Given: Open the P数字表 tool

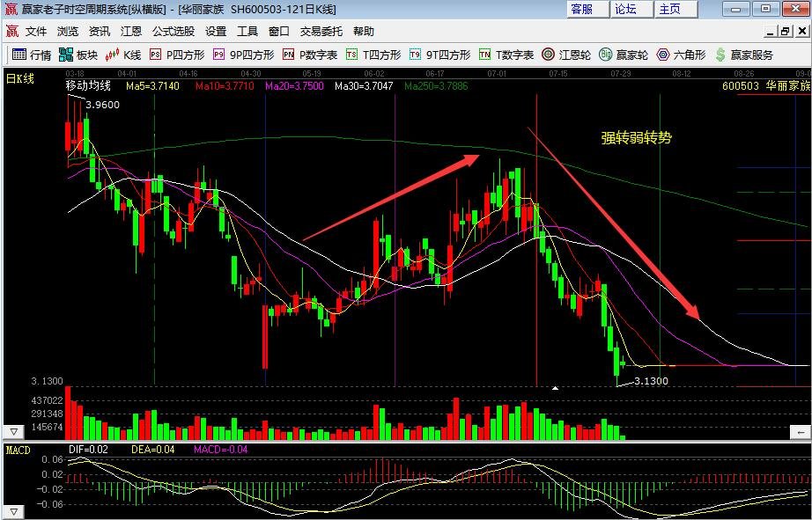Looking at the screenshot, I should (x=310, y=55).
